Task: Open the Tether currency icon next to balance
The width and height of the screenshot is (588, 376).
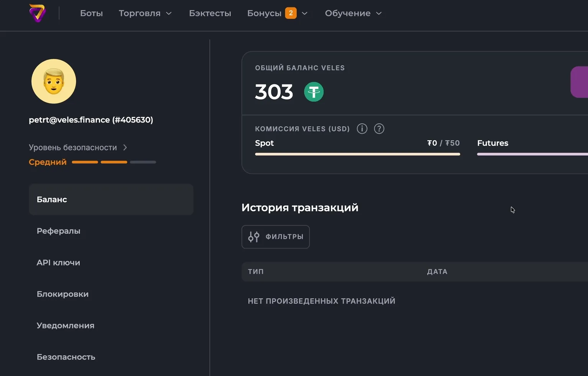Action: point(314,92)
